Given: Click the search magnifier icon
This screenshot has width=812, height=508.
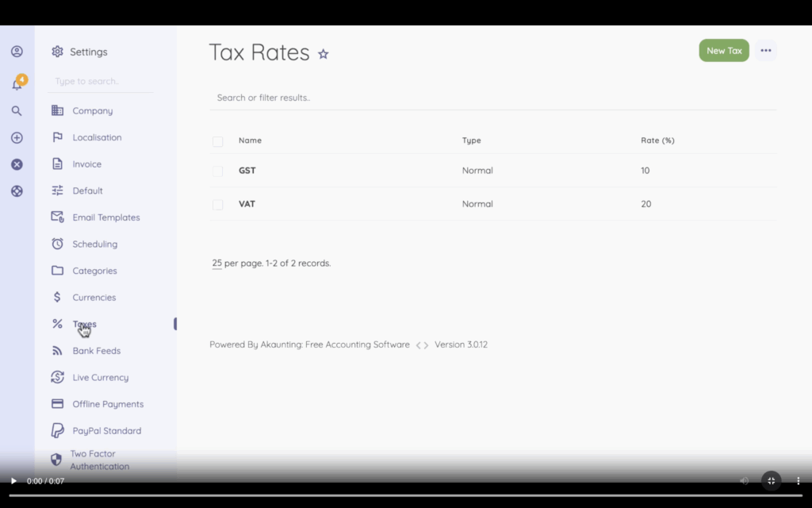Looking at the screenshot, I should pos(17,111).
